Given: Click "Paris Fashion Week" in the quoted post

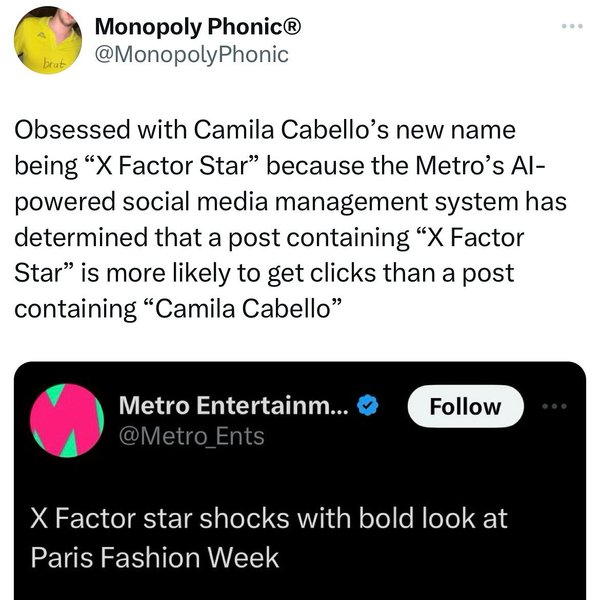Looking at the screenshot, I should [156, 556].
